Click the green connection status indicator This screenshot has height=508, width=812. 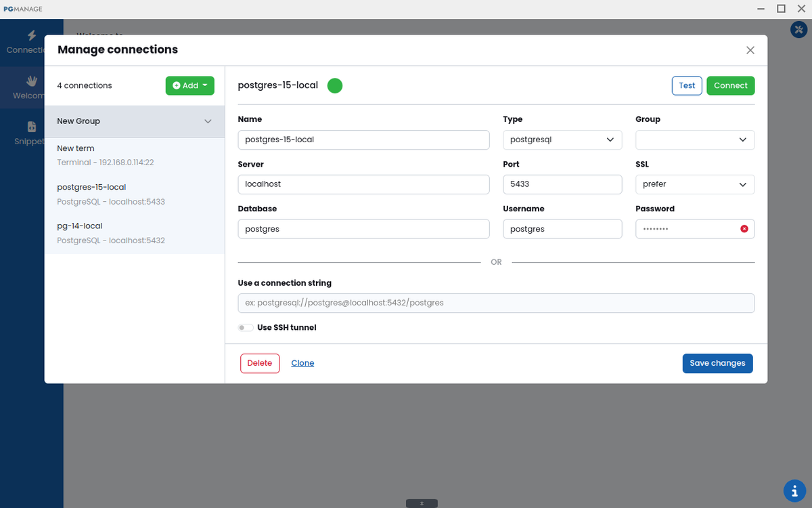click(x=335, y=85)
